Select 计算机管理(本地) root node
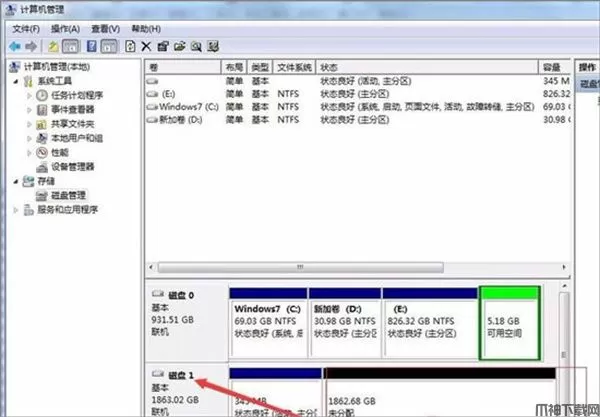This screenshot has height=417, width=600. (x=57, y=67)
